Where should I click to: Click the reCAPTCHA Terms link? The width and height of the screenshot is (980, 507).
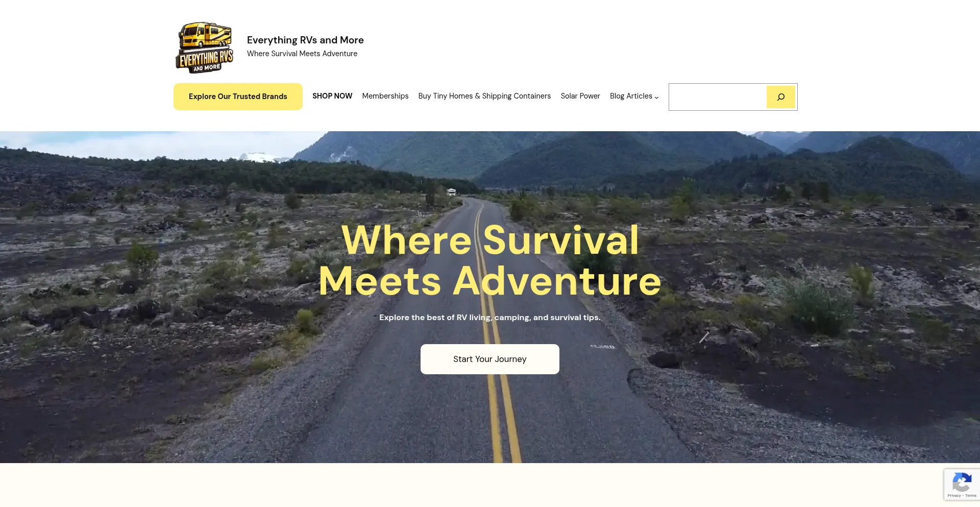pos(971,496)
